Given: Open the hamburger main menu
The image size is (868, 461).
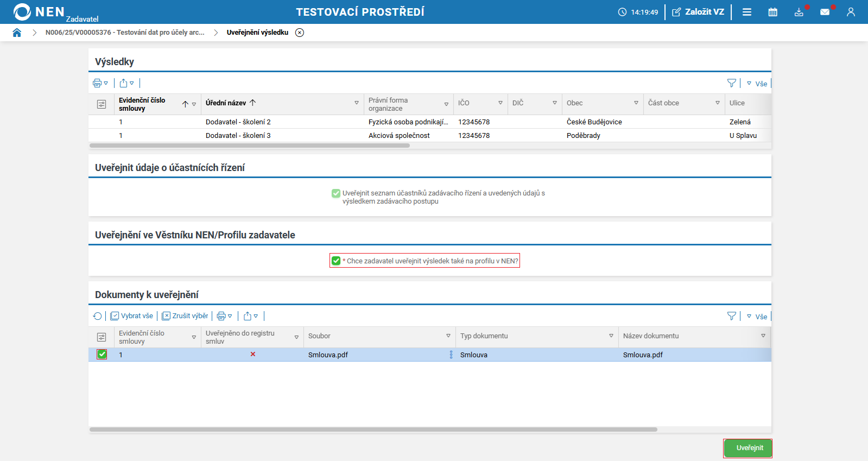Looking at the screenshot, I should (x=747, y=12).
